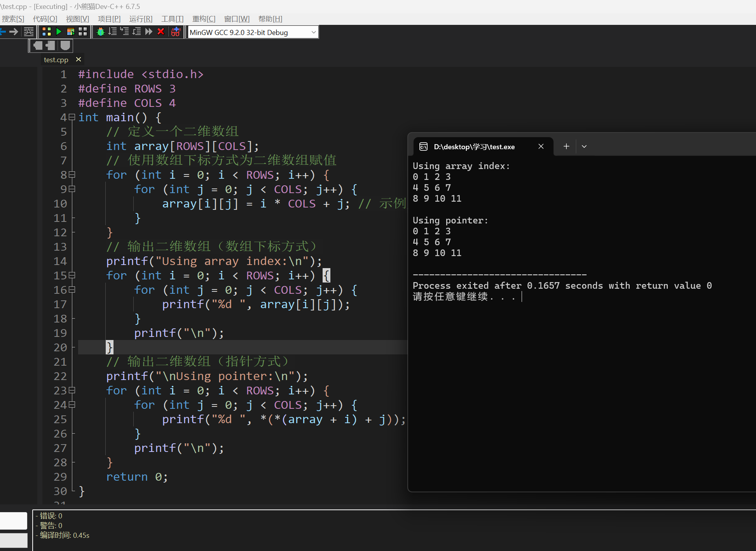Click the terminal icon in console tab
Image resolution: width=756 pixels, height=551 pixels.
[424, 146]
